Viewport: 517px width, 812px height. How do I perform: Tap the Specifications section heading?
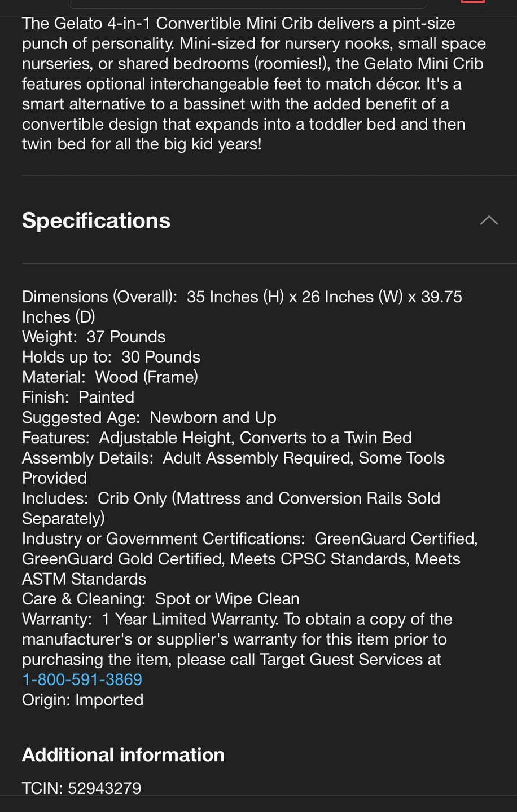[x=96, y=220]
